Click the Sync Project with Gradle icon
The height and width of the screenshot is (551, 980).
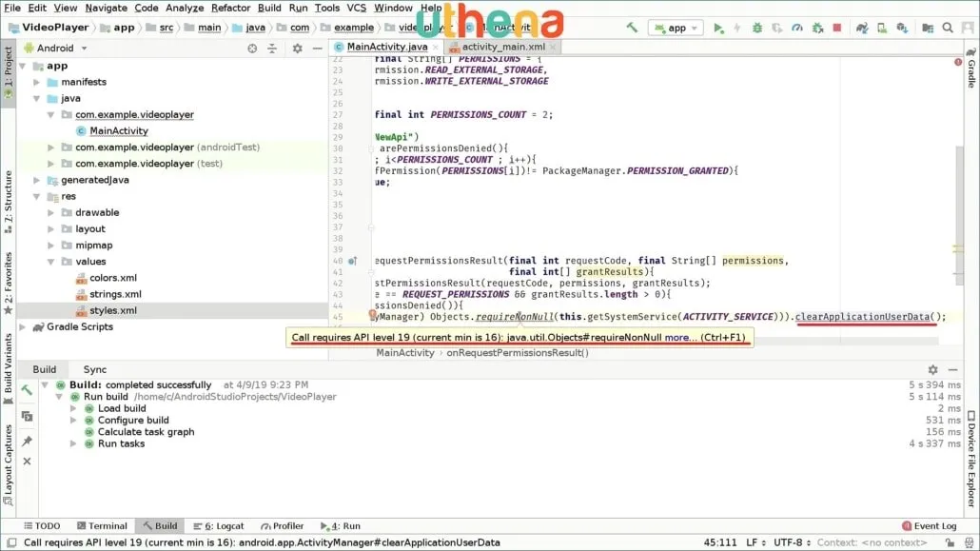[x=862, y=28]
